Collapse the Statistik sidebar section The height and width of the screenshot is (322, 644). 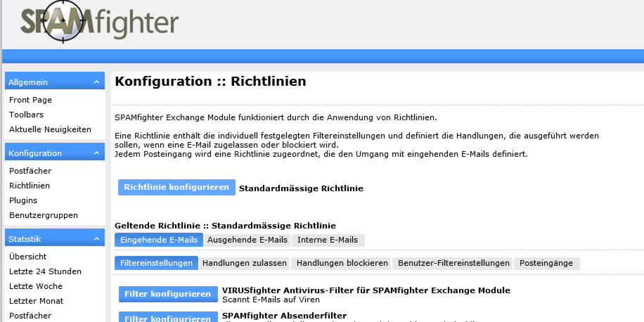(x=96, y=238)
